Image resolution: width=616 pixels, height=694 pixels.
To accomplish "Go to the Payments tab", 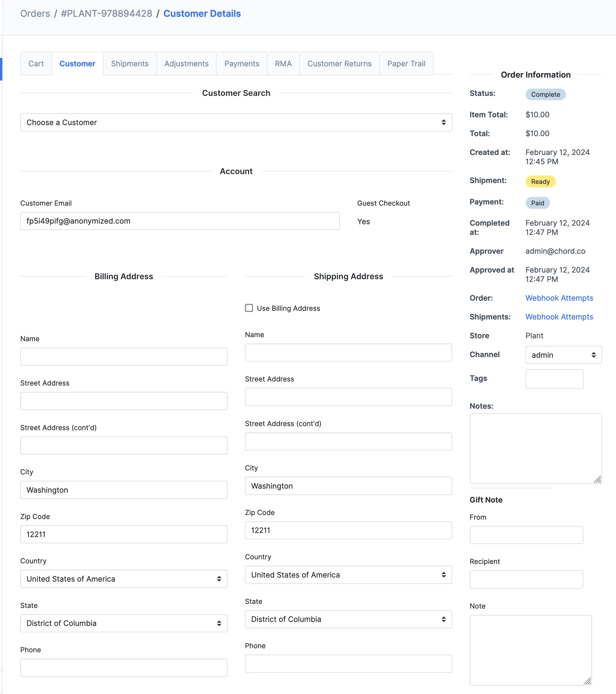I will click(242, 63).
